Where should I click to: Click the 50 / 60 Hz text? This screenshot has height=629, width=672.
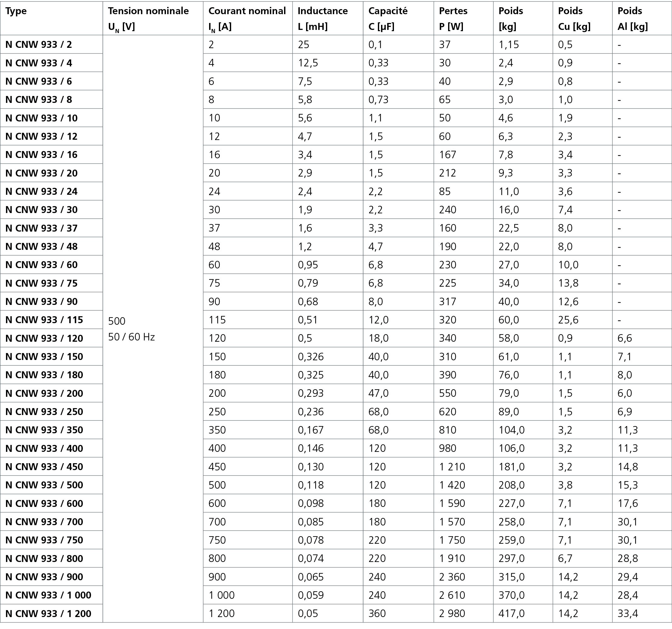[x=132, y=337]
